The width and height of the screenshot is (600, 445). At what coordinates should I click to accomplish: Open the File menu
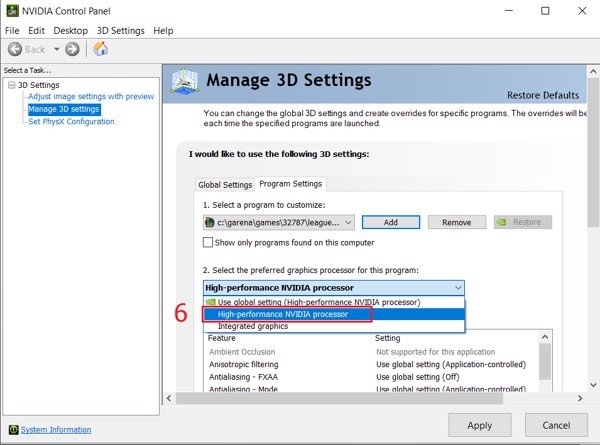(x=12, y=31)
